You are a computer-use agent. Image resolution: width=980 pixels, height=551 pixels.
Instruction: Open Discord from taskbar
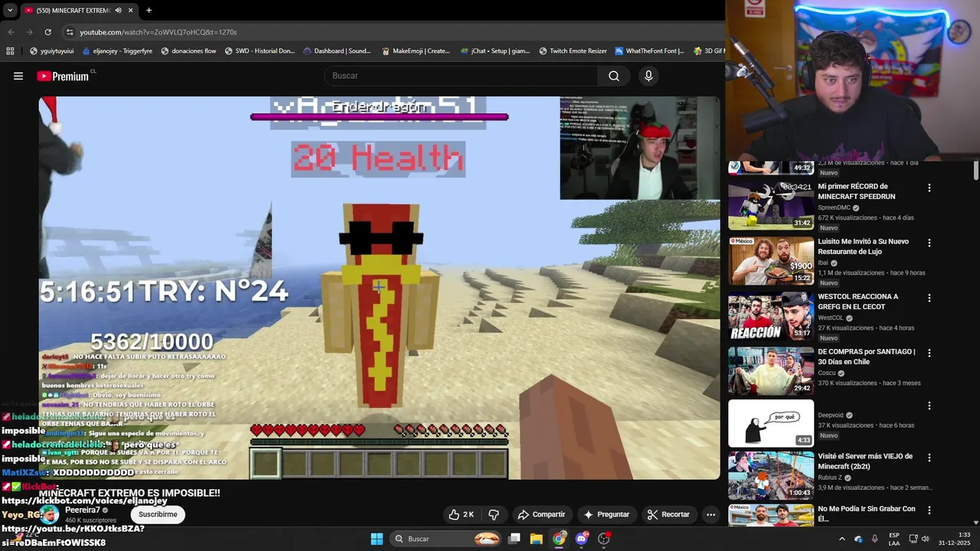tap(582, 539)
